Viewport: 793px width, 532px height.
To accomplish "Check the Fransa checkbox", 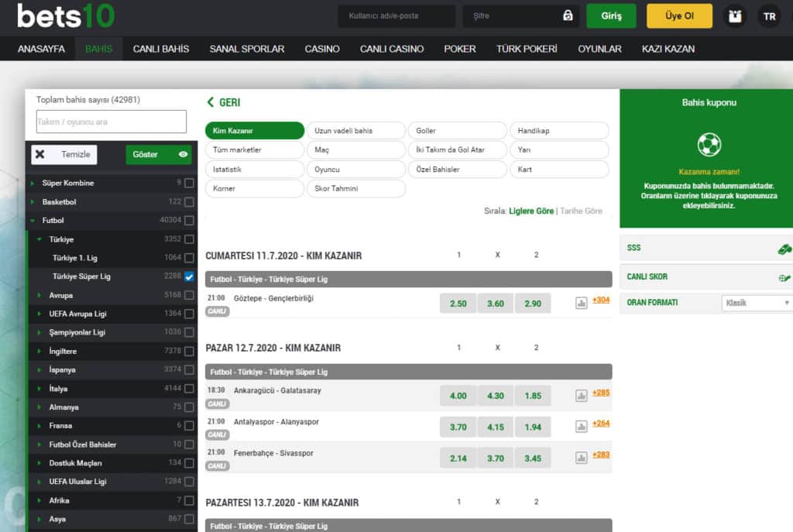I will coord(189,426).
